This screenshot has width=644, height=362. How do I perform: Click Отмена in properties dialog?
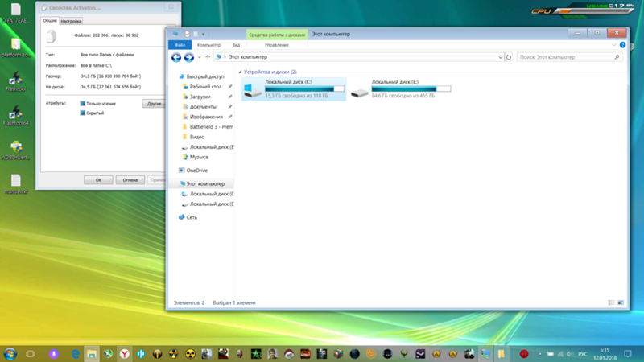[130, 179]
